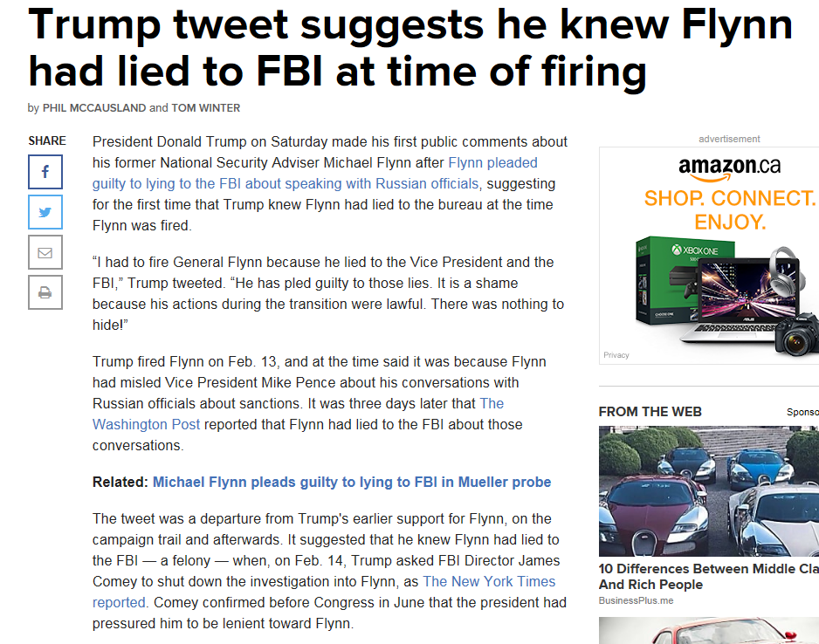Screen dimensions: 819x644
Task: Click the print article icon
Action: pyautogui.click(x=45, y=292)
